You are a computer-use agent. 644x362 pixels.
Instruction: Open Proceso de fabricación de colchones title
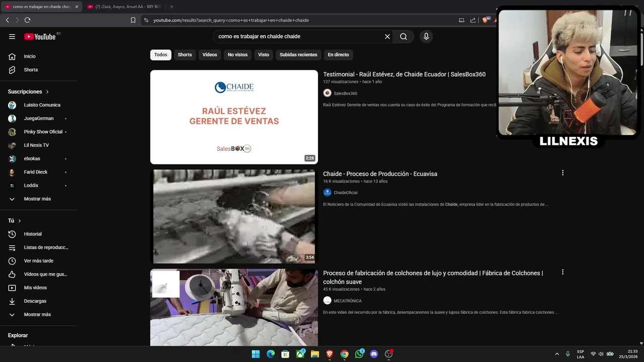click(433, 277)
